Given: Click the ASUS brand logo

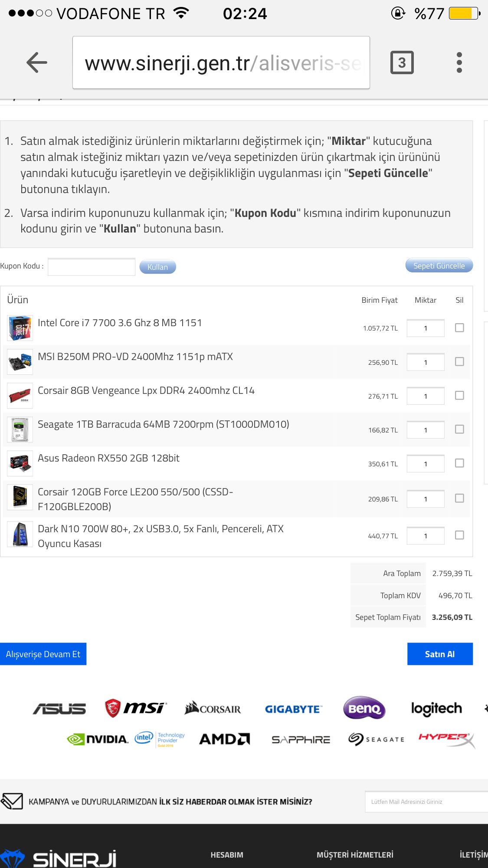Looking at the screenshot, I should click(x=59, y=709).
